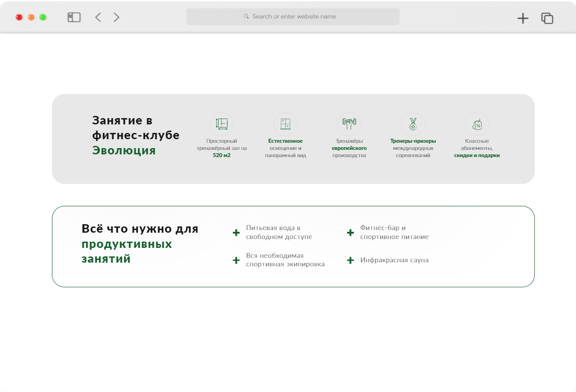Click the green Эволюция heading text
The width and height of the screenshot is (576, 392).
click(x=124, y=150)
